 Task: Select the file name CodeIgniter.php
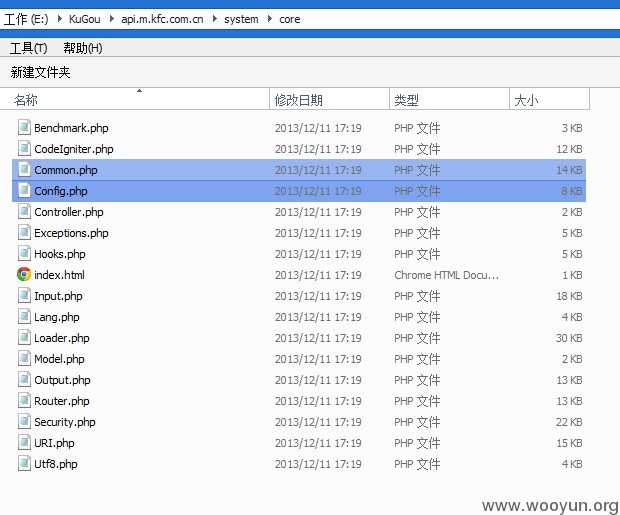[x=74, y=149]
